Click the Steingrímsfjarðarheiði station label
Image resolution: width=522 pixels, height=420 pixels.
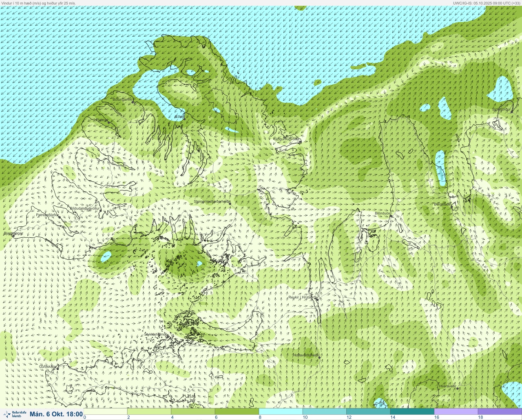pyautogui.click(x=212, y=201)
